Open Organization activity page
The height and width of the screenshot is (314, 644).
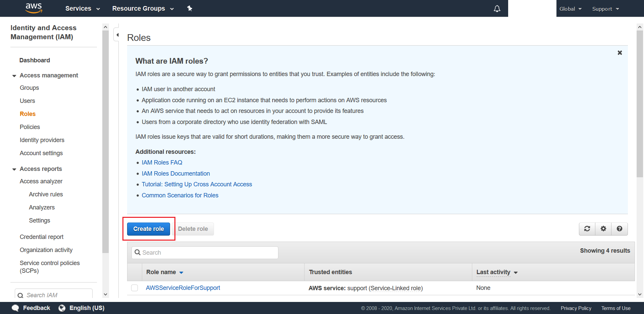(x=46, y=250)
